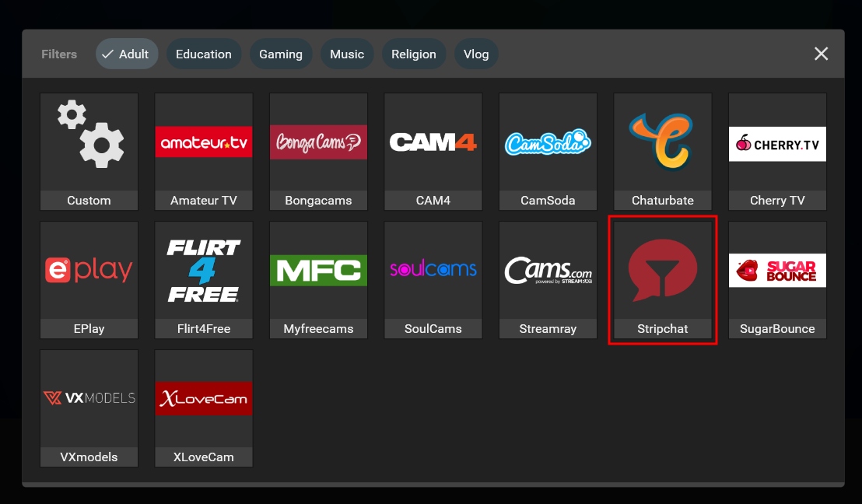Select the CamSoda icon

pos(548,142)
